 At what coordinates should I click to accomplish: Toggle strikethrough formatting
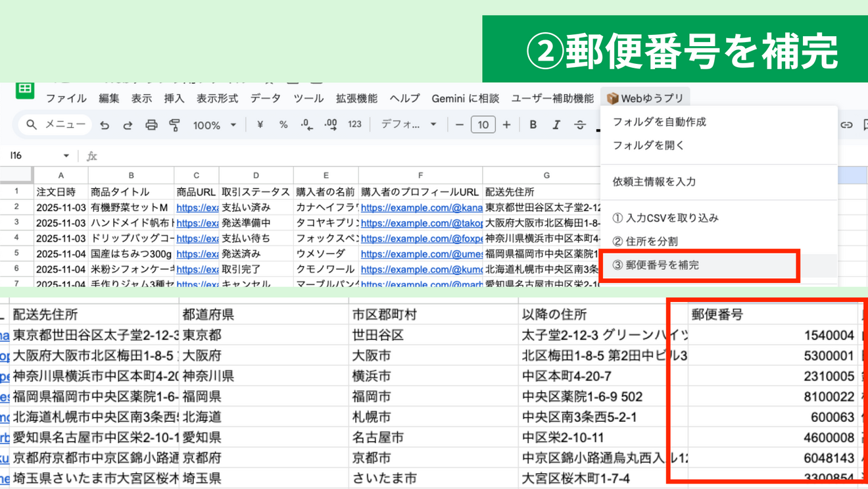click(x=579, y=124)
